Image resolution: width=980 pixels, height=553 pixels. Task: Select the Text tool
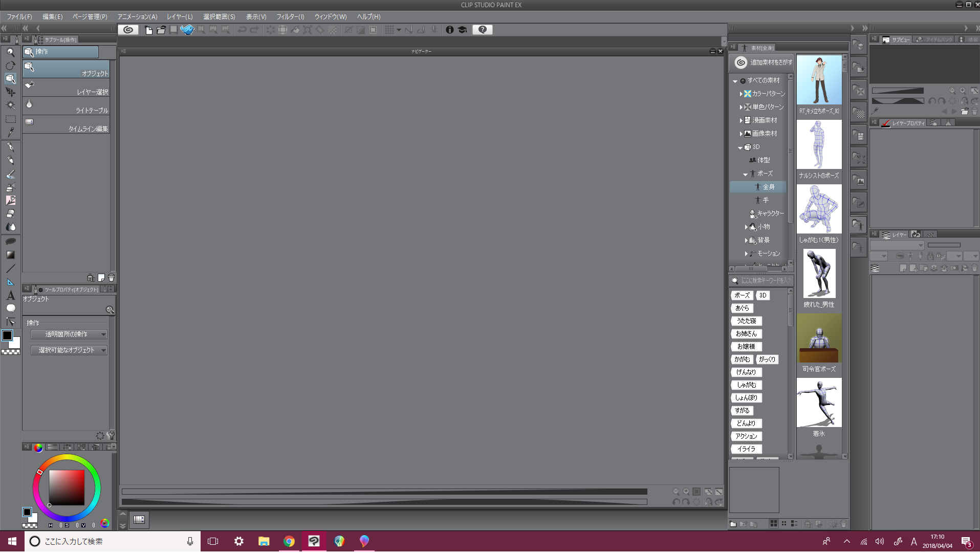click(x=10, y=295)
